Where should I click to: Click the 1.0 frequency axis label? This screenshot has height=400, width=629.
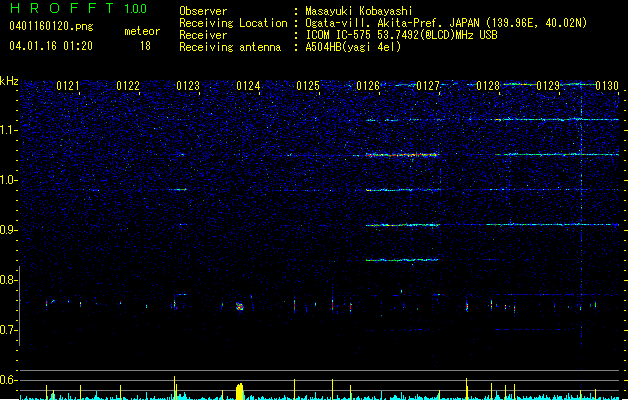[x=9, y=180]
